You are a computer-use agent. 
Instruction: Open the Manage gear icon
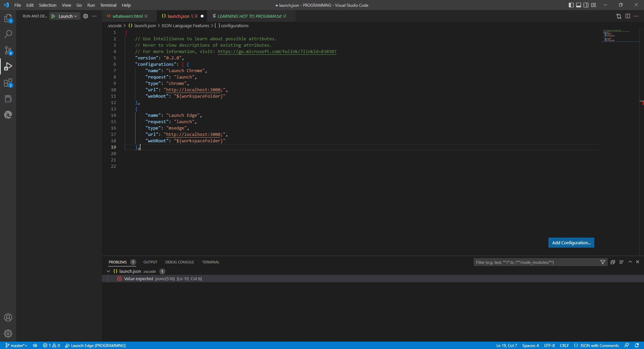pos(8,334)
